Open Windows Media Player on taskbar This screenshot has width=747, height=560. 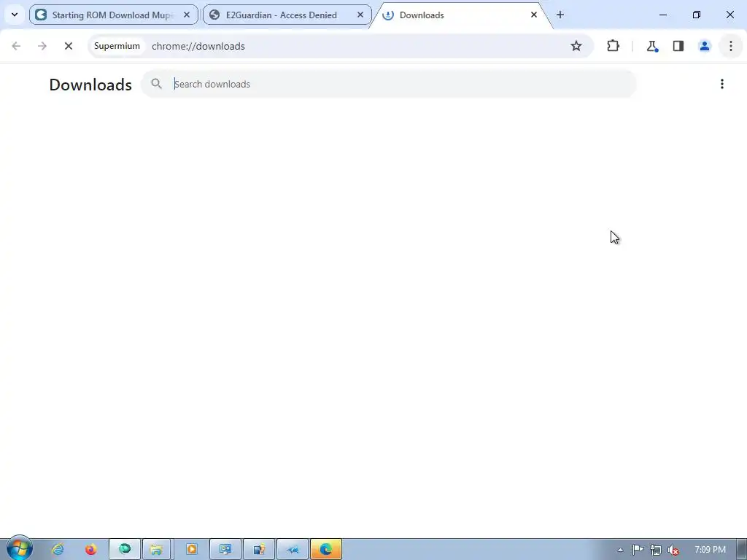[x=191, y=550]
